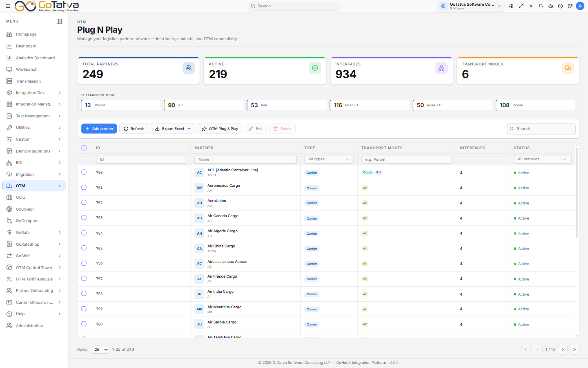Open Workbench in sidebar
The width and height of the screenshot is (588, 368).
pyautogui.click(x=34, y=70)
